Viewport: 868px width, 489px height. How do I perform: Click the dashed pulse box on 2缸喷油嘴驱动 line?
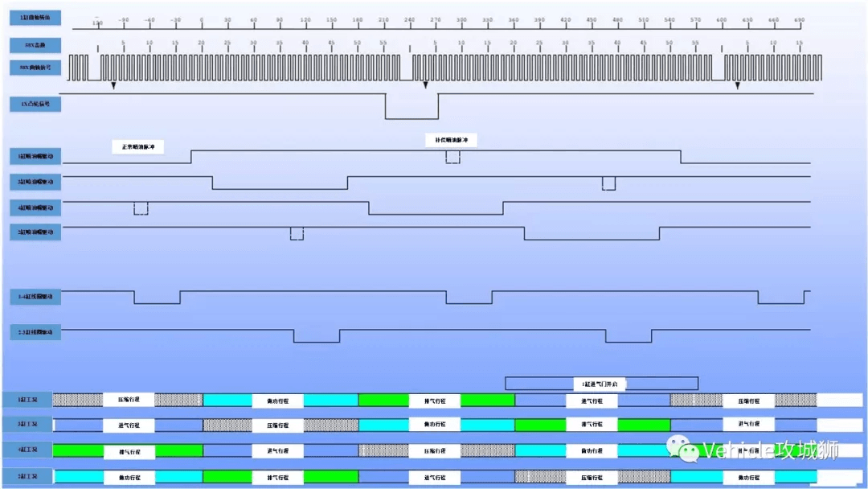coord(297,233)
